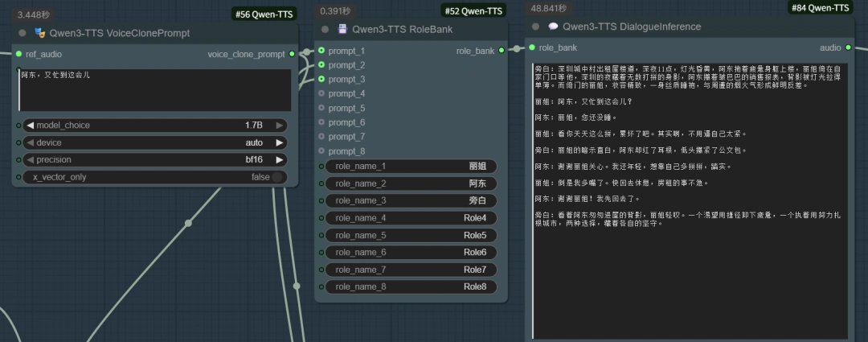Click the prompt_2 input socket
The width and height of the screenshot is (868, 342).
pyautogui.click(x=321, y=65)
